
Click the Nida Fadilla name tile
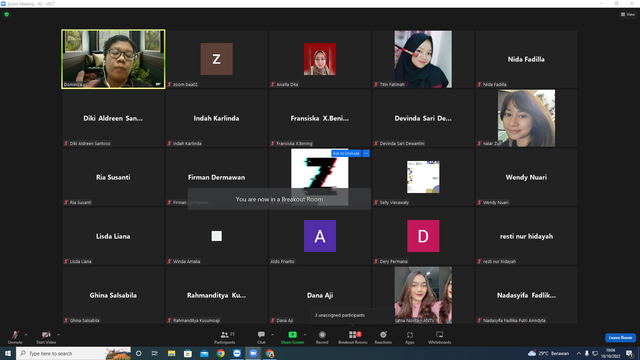pyautogui.click(x=526, y=59)
